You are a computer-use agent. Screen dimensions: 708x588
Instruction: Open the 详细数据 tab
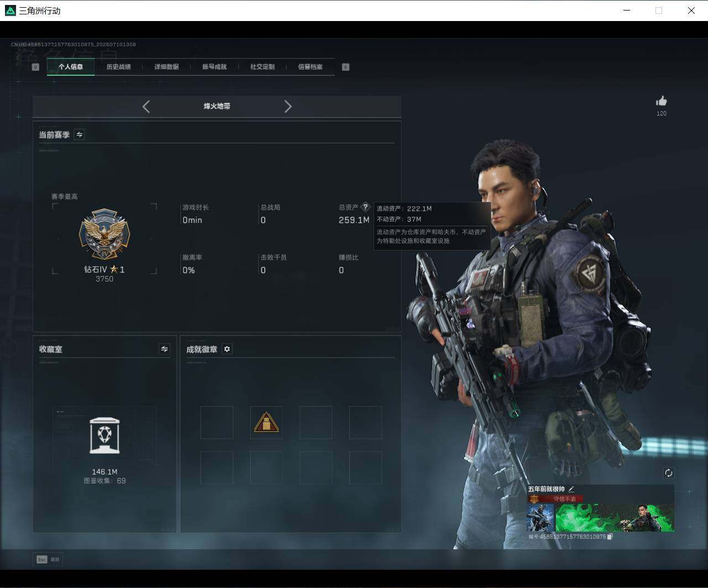point(166,67)
